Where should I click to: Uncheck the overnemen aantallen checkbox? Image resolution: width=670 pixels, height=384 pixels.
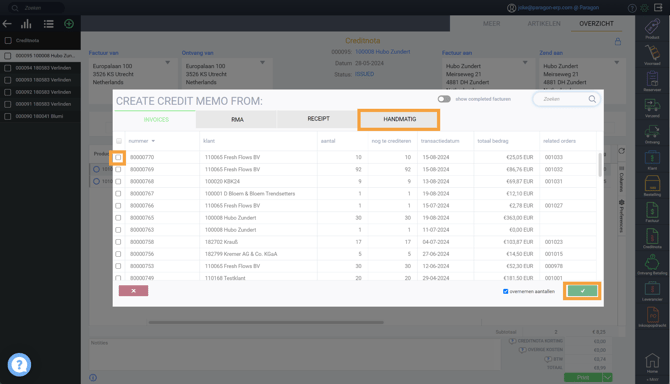click(x=505, y=291)
